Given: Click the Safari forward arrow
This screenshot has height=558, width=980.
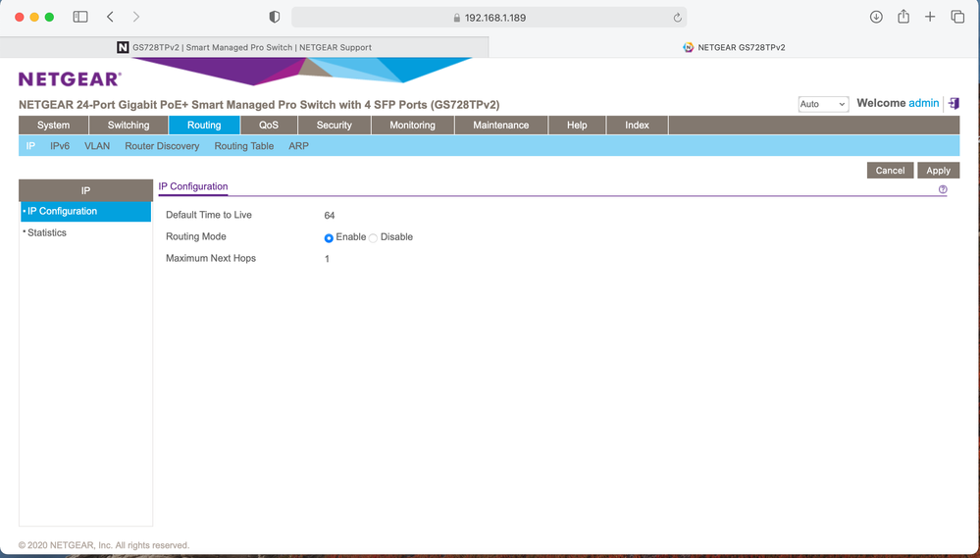Looking at the screenshot, I should coord(136,17).
